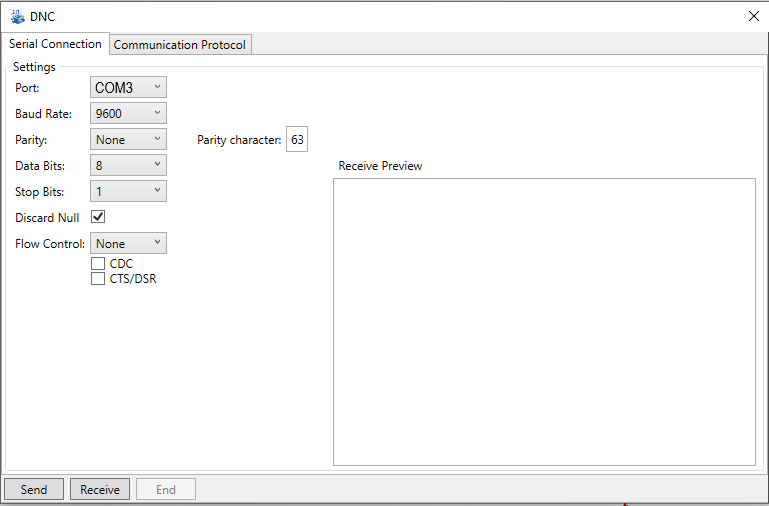Viewport: 769px width, 506px height.
Task: Open the Communication Protocol tab
Action: [180, 45]
